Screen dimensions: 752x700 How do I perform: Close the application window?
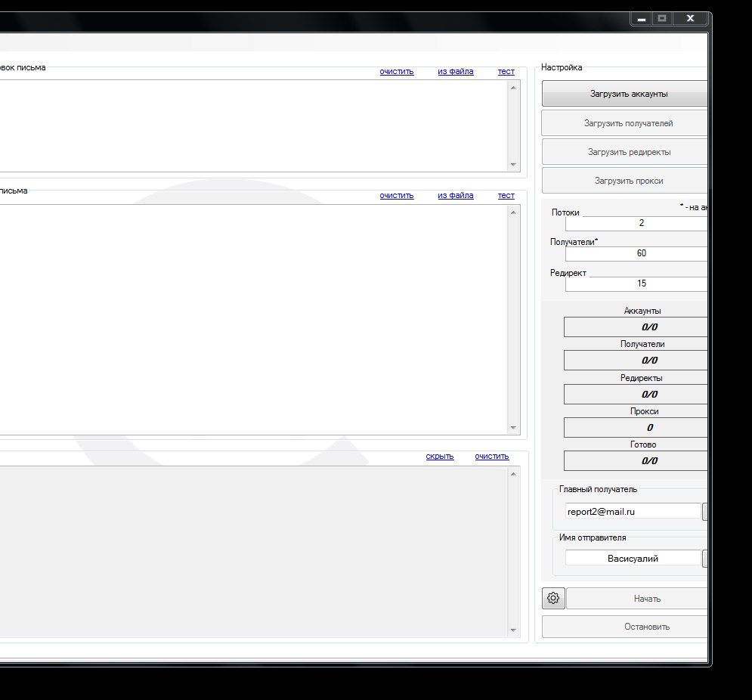click(x=690, y=18)
